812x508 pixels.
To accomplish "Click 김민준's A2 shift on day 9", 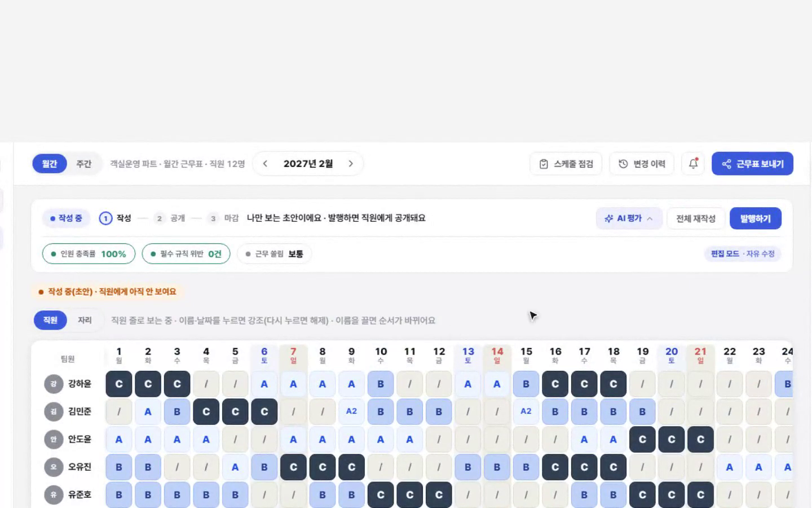I will point(351,411).
